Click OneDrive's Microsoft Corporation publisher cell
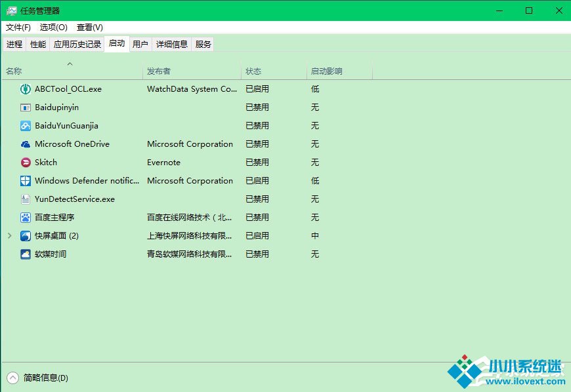The height and width of the screenshot is (392, 571). coord(190,144)
